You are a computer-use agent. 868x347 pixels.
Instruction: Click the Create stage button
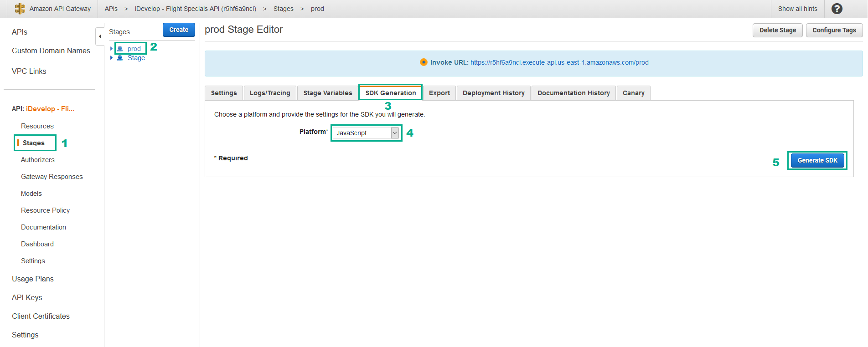click(179, 30)
